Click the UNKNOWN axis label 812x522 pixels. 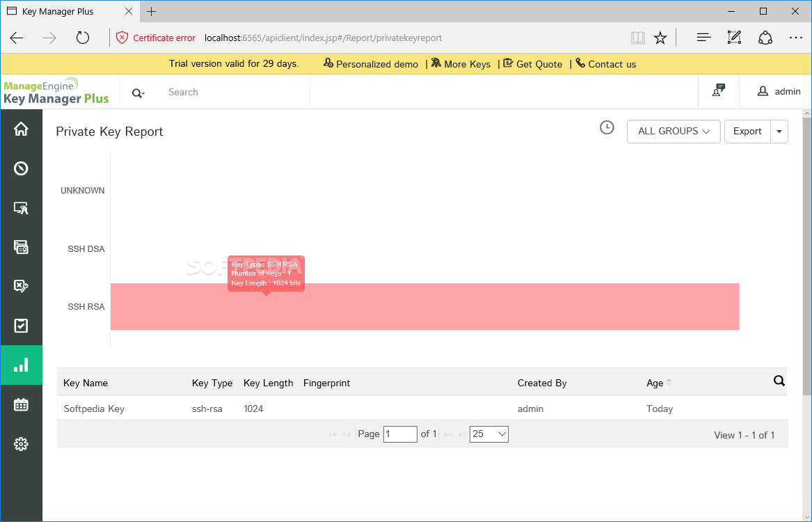(82, 191)
